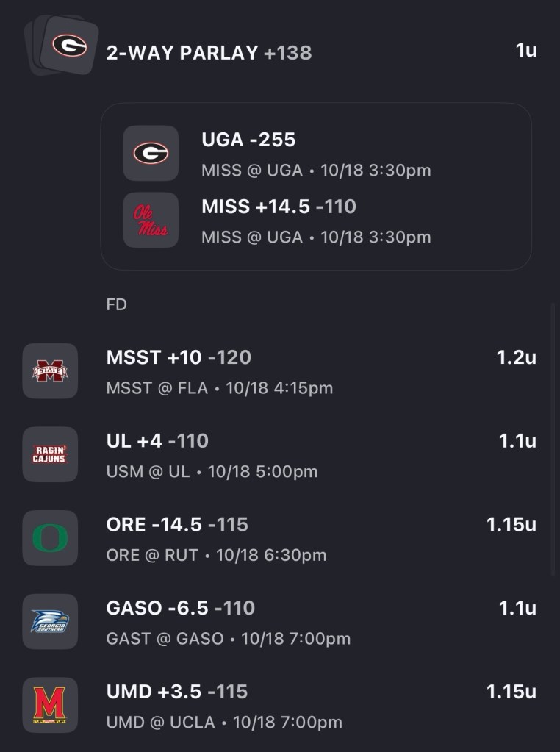Viewport: 560px width, 752px height.
Task: Open the 2-WAY PARLAY +138 header
Action: (x=209, y=53)
